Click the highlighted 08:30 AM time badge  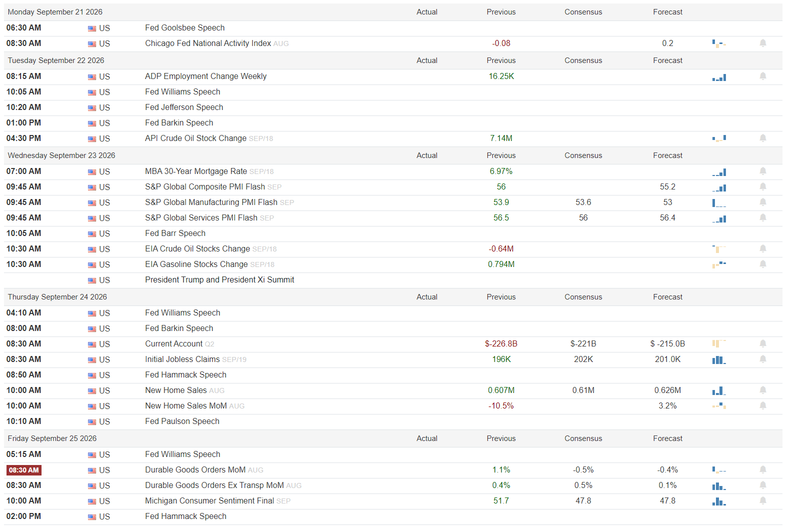pos(24,470)
